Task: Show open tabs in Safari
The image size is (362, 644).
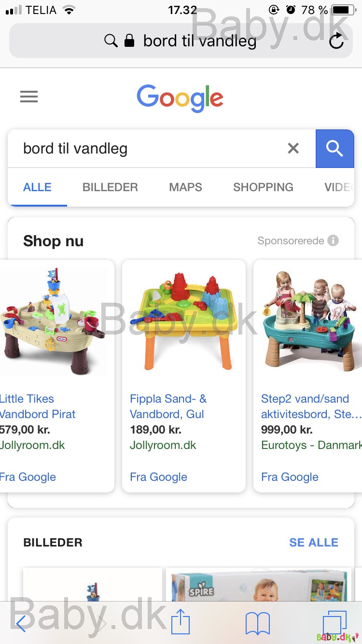Action: coord(334,623)
